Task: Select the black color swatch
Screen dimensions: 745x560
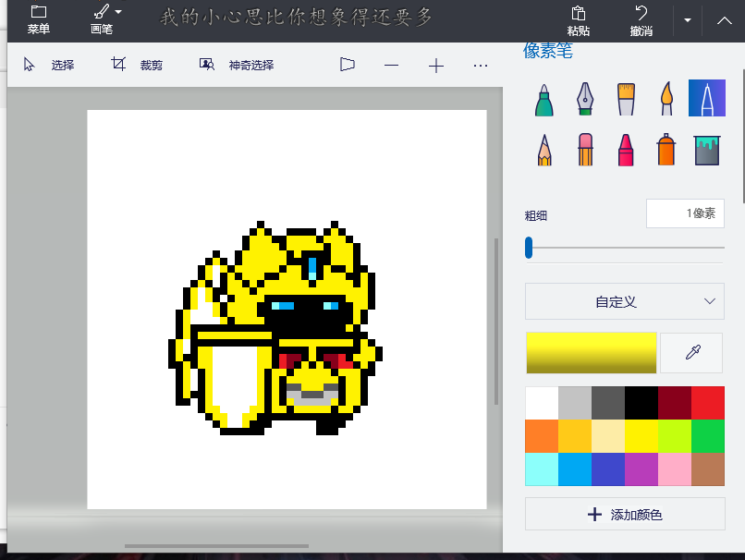Action: tap(641, 403)
